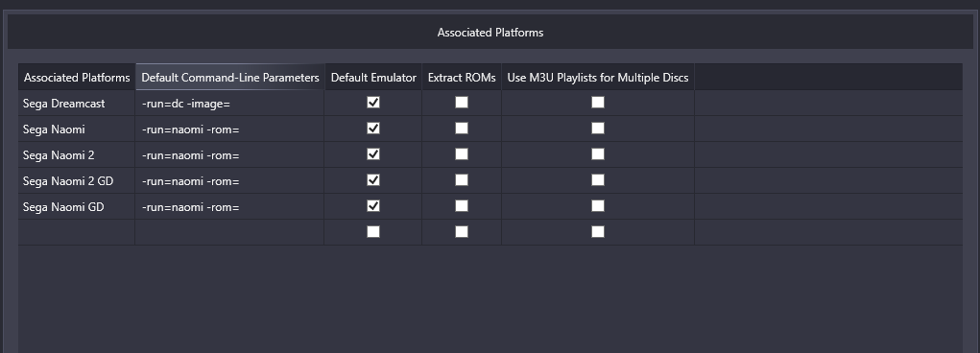Toggle Default Emulator for Sega Naomi
The image size is (980, 353).
(373, 129)
